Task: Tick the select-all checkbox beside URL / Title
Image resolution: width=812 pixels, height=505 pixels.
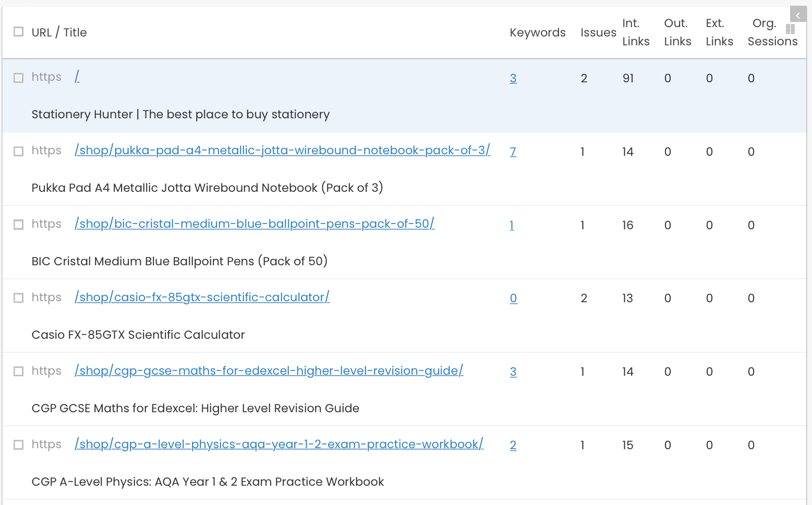Action: click(19, 32)
